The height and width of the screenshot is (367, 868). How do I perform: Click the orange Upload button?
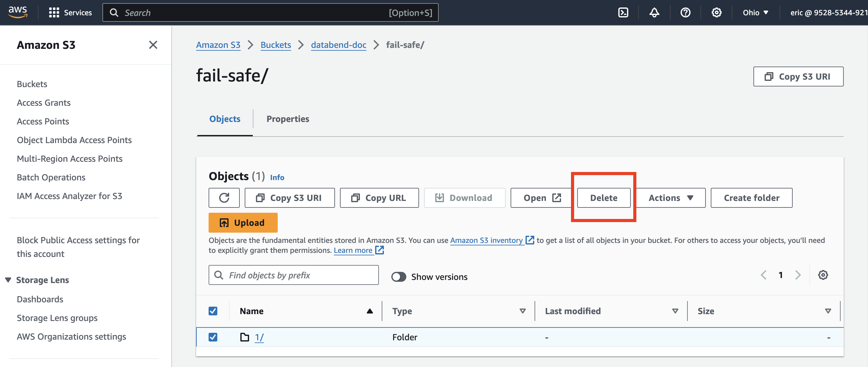243,223
